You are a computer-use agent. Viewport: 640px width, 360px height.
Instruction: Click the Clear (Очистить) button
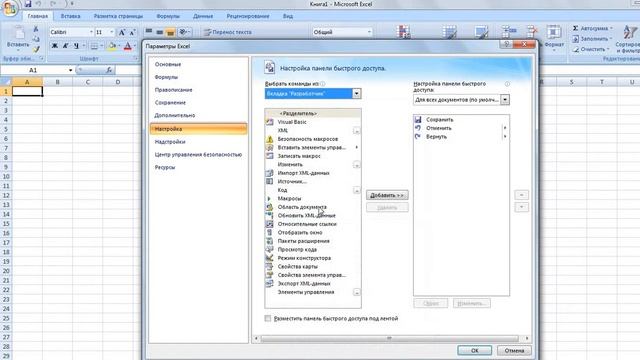click(x=590, y=49)
